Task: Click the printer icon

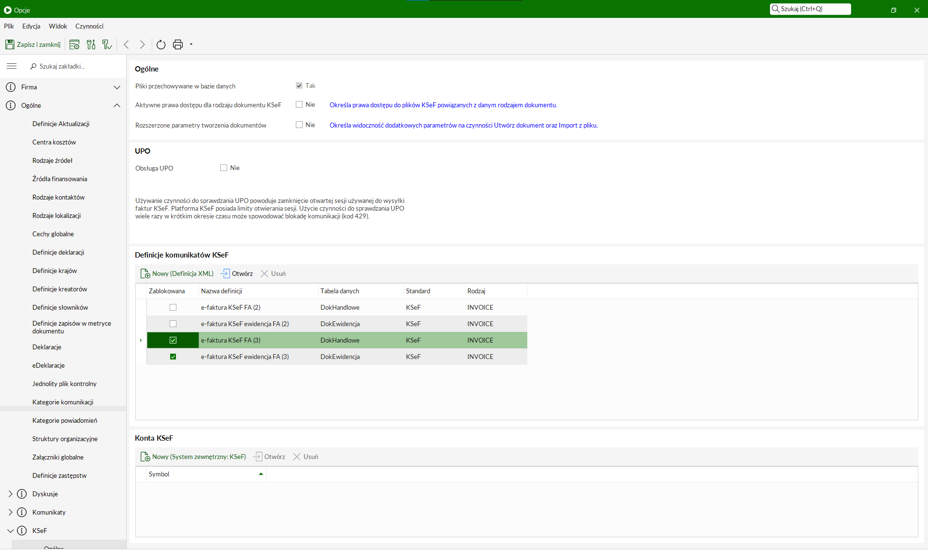Action: coord(178,44)
